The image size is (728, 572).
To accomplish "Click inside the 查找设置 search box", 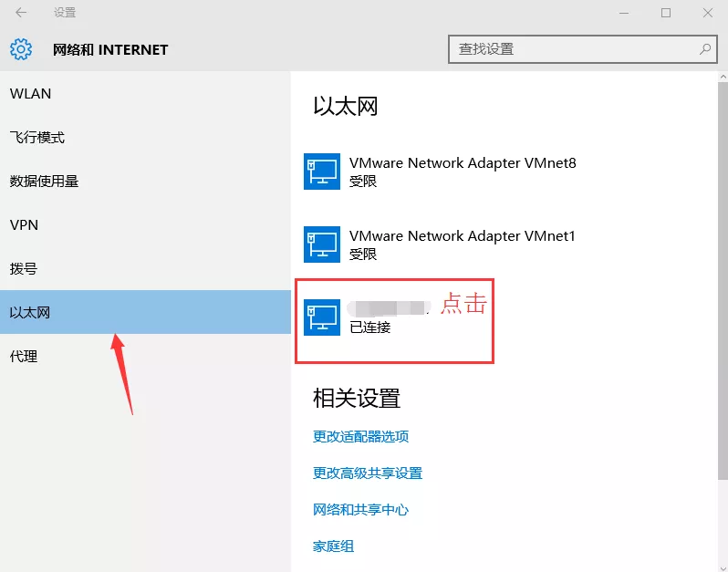I will coord(573,49).
